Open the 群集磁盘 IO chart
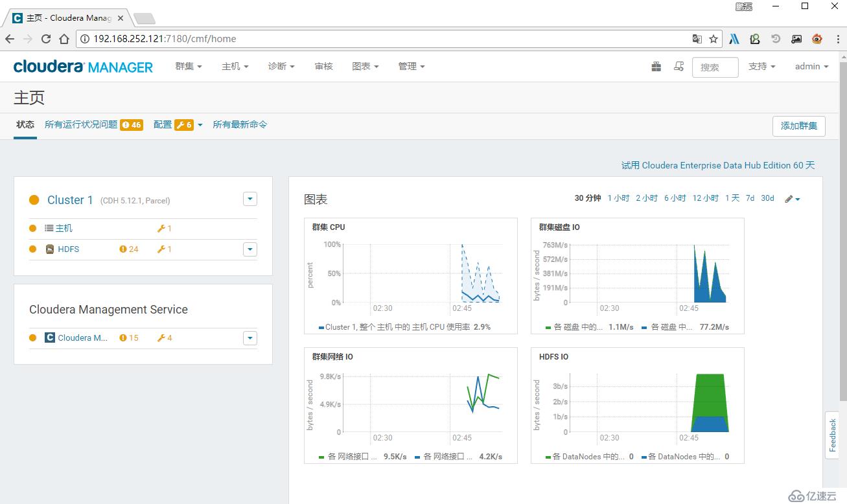This screenshot has height=504, width=847. click(x=638, y=276)
